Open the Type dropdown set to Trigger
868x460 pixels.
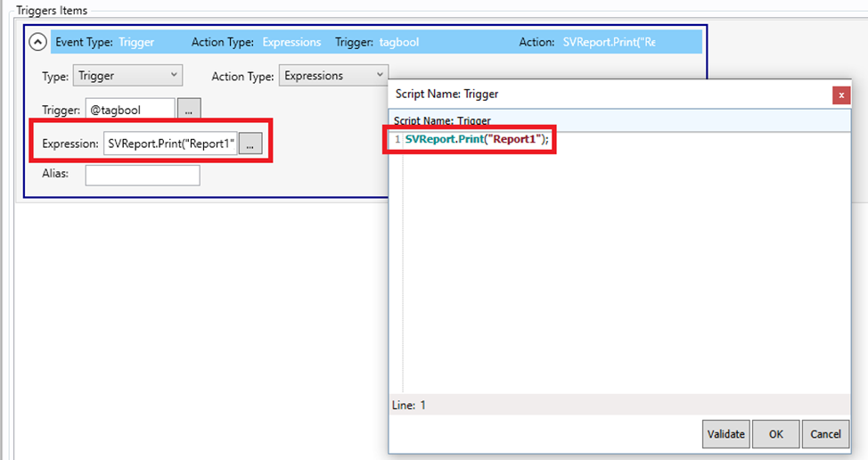127,76
